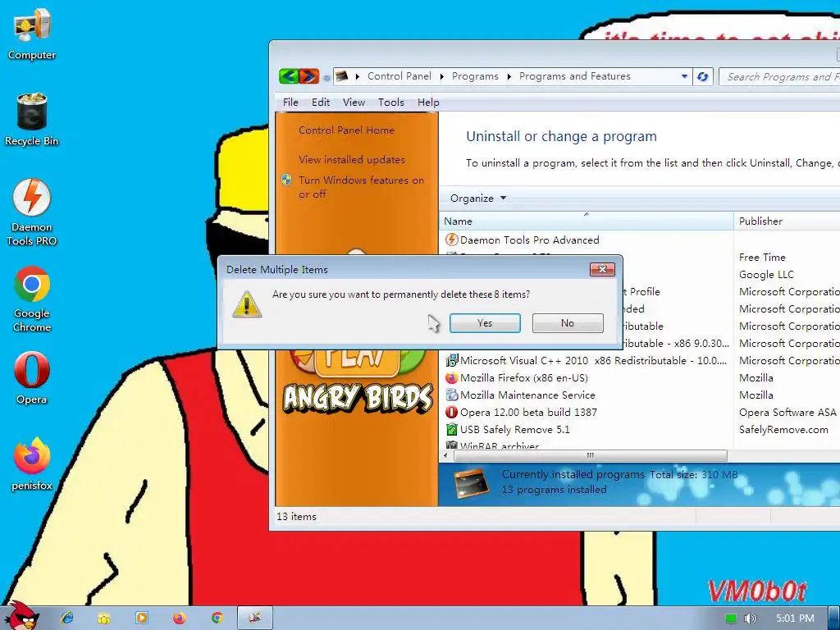Screen dimensions: 840x630
Task: Click the Visual C++ 2010 list icon
Action: [x=452, y=361]
